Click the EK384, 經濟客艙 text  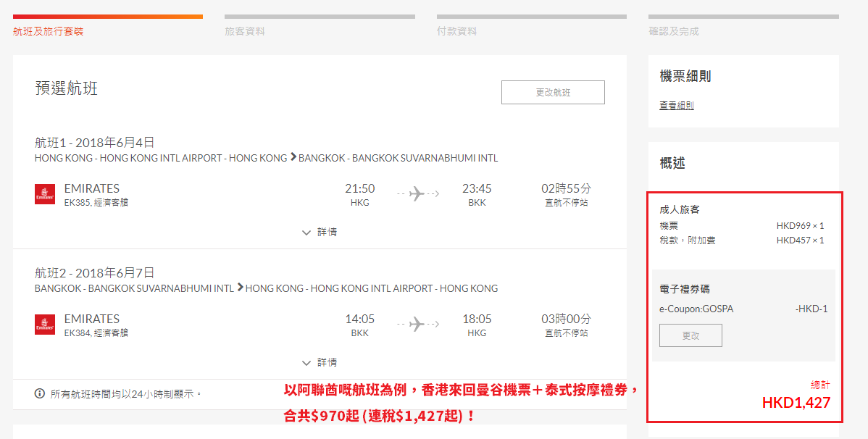click(96, 333)
